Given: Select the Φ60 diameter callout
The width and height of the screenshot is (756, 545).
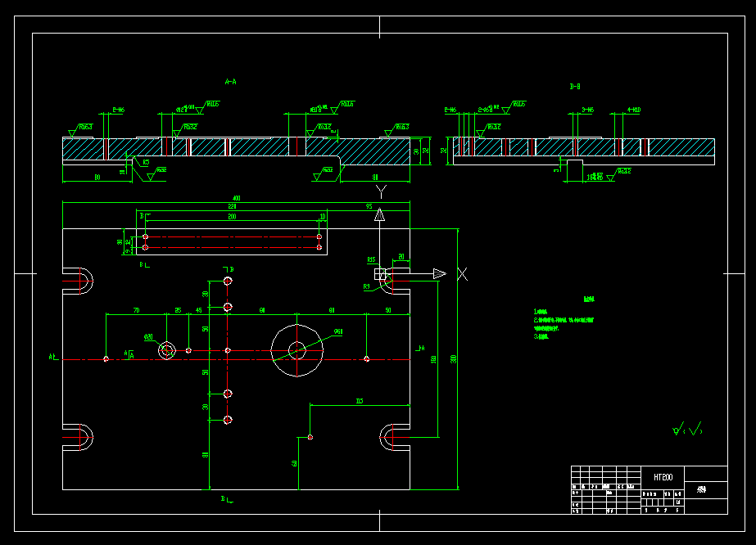Looking at the screenshot, I should [338, 331].
